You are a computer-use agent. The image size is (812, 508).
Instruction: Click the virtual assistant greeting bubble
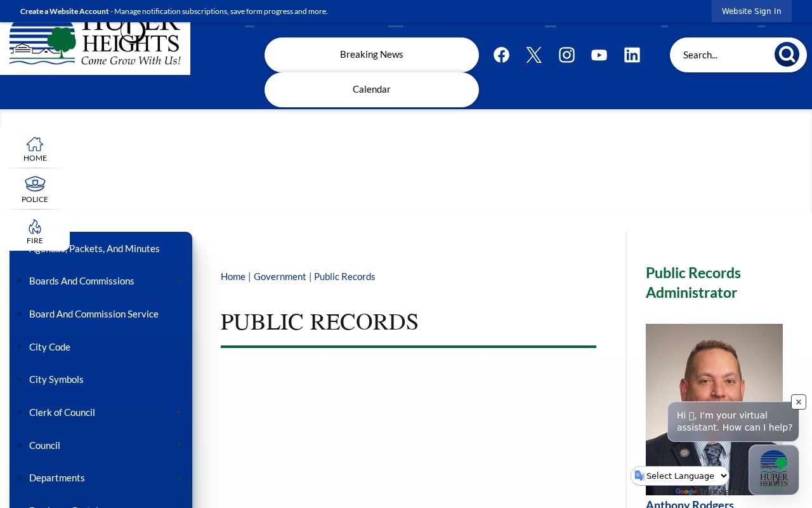(x=733, y=422)
